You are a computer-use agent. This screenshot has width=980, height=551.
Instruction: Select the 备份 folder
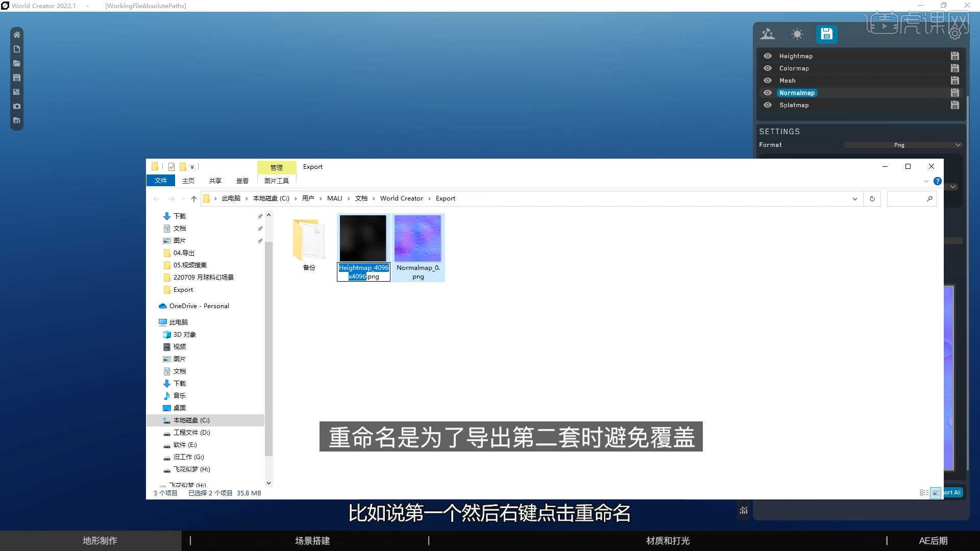click(x=309, y=244)
